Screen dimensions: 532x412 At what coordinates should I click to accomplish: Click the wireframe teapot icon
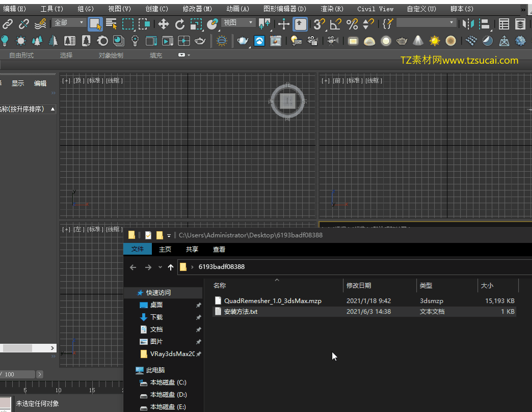402,41
